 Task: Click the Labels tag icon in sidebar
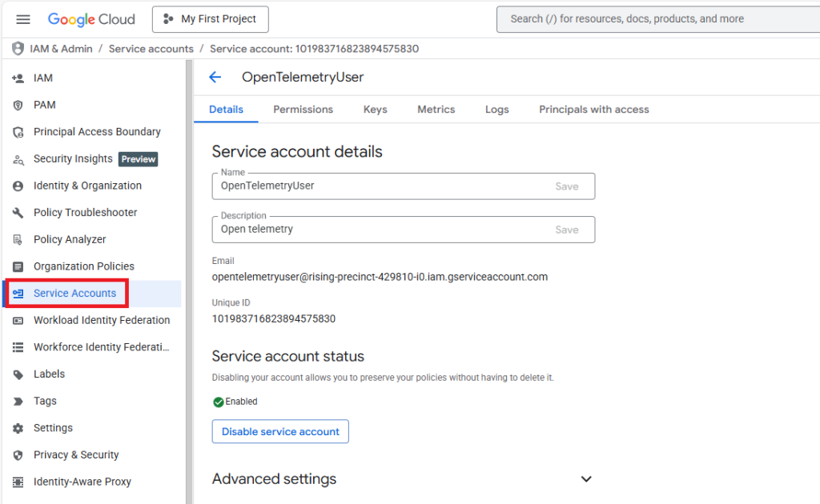[x=18, y=374]
